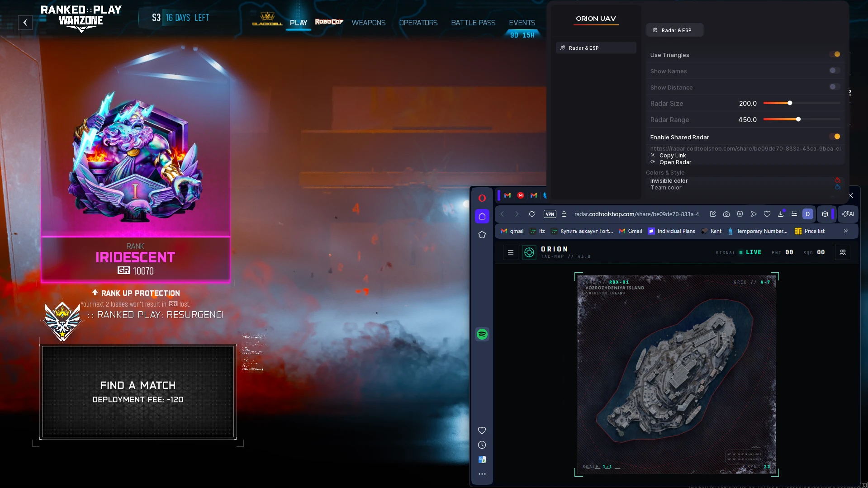The height and width of the screenshot is (488, 868).
Task: Open the three-dot sidebar setup menu
Action: click(x=482, y=474)
